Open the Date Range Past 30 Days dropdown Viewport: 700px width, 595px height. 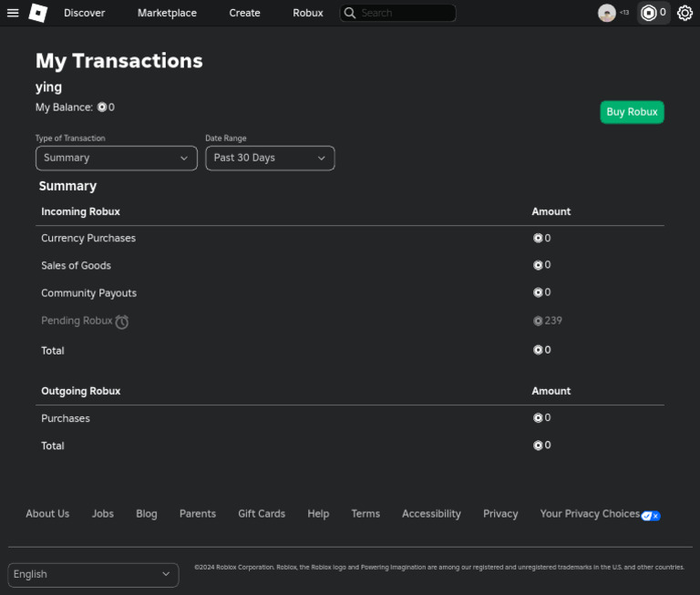coord(270,158)
